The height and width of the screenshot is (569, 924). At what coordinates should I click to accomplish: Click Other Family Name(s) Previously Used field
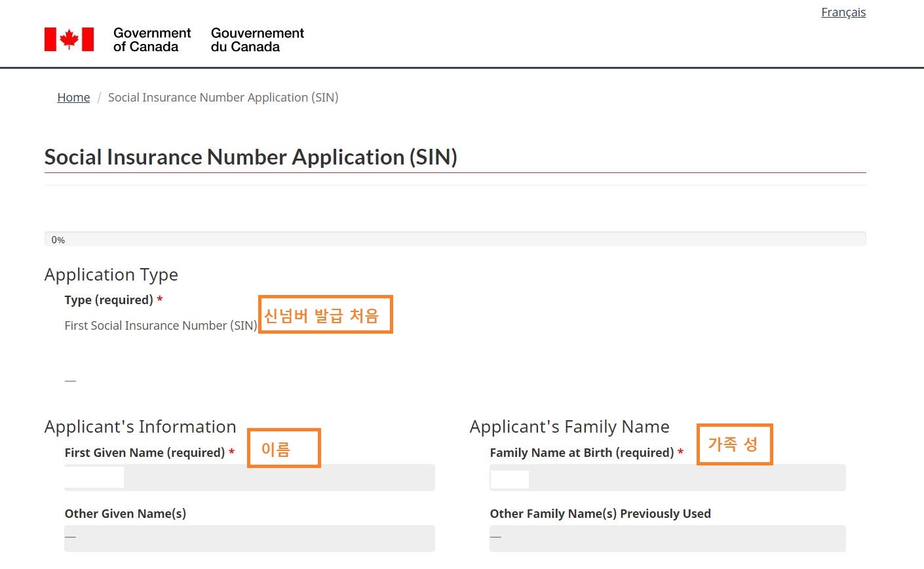pos(668,538)
